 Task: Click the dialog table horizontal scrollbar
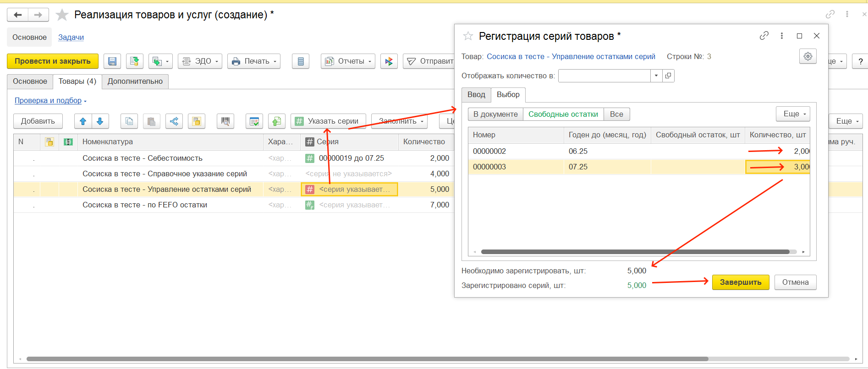[635, 252]
